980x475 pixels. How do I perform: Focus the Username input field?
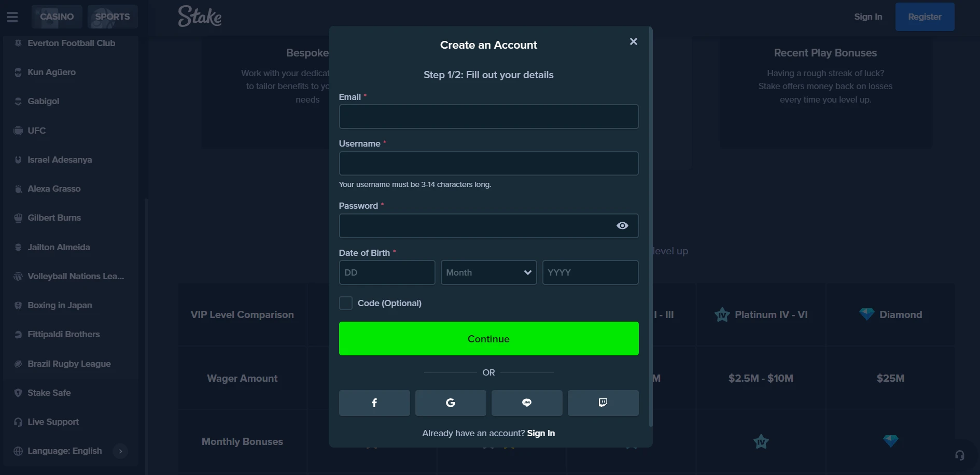[x=488, y=163]
